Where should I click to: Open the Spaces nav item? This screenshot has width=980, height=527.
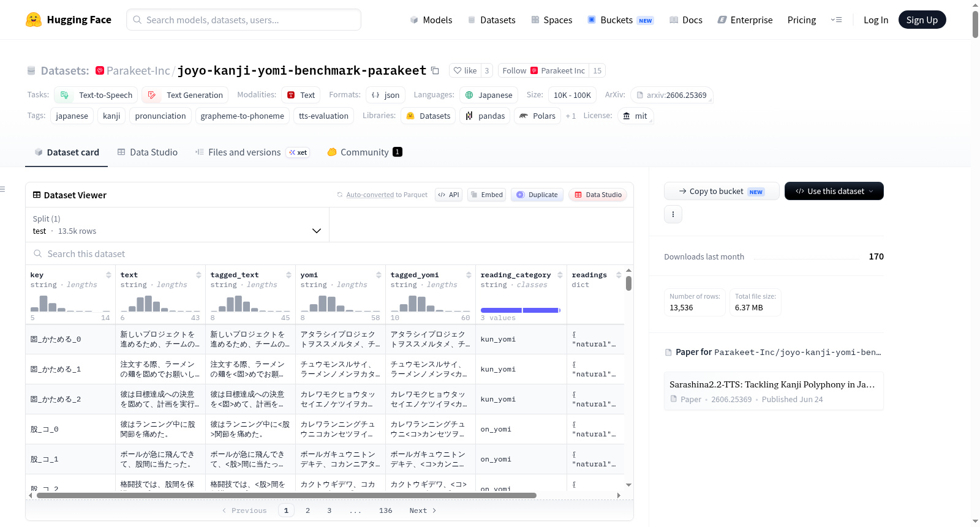pos(551,20)
